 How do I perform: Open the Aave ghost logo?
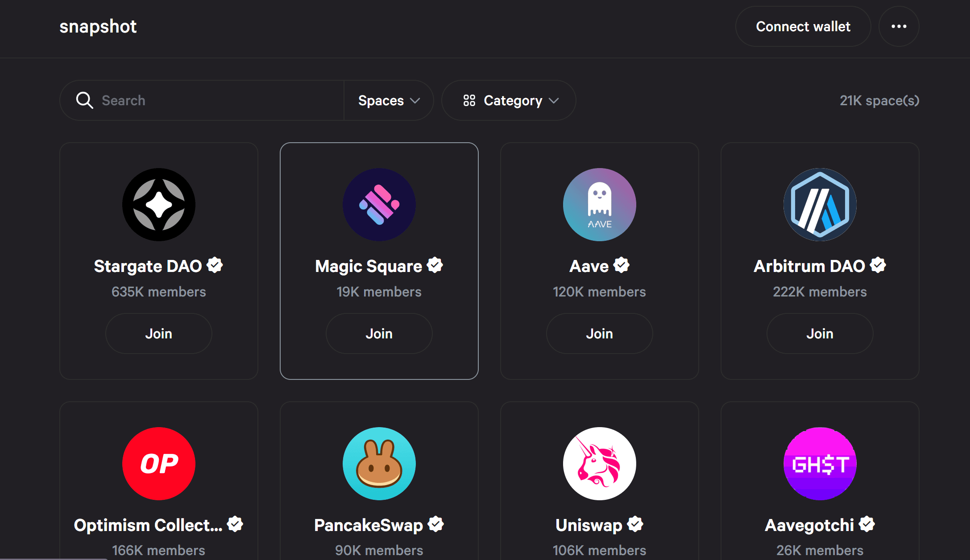pos(599,205)
